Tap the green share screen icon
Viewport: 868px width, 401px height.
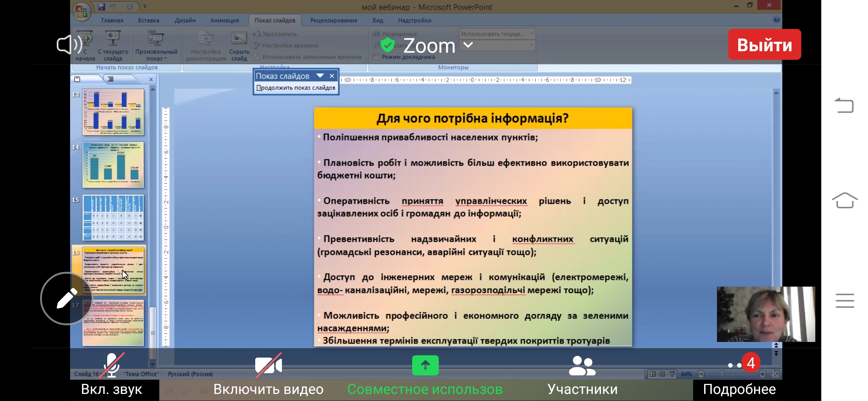425,365
